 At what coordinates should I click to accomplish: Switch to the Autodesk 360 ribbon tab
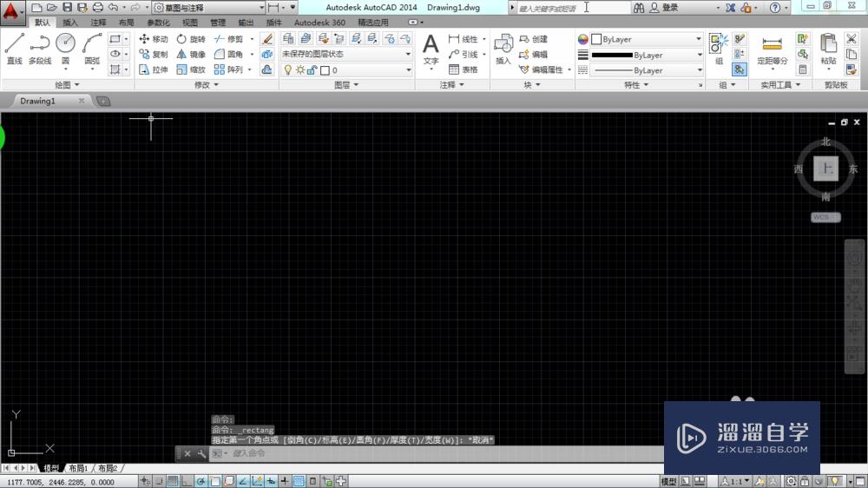(319, 23)
